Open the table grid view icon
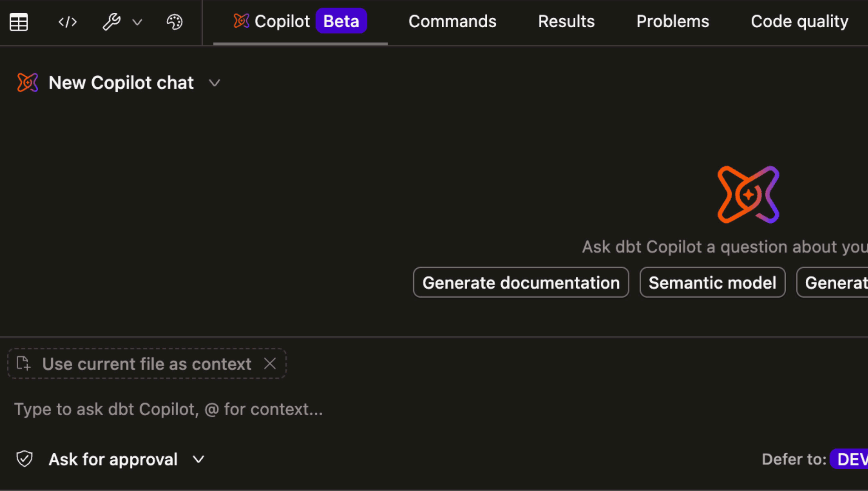 pyautogui.click(x=19, y=22)
